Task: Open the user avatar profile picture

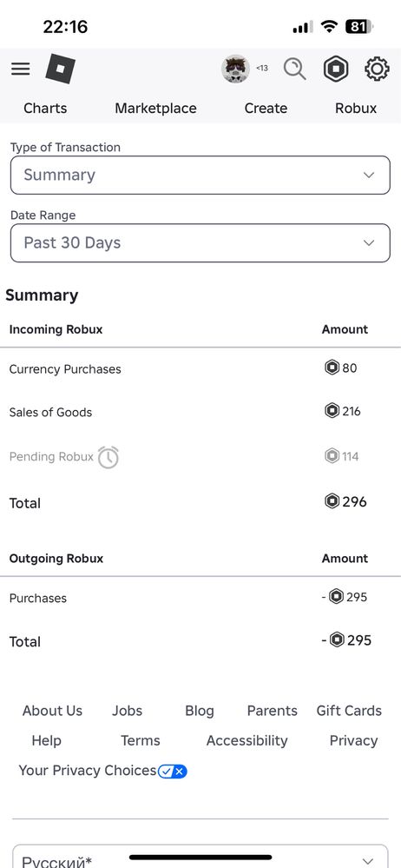Action: click(235, 70)
